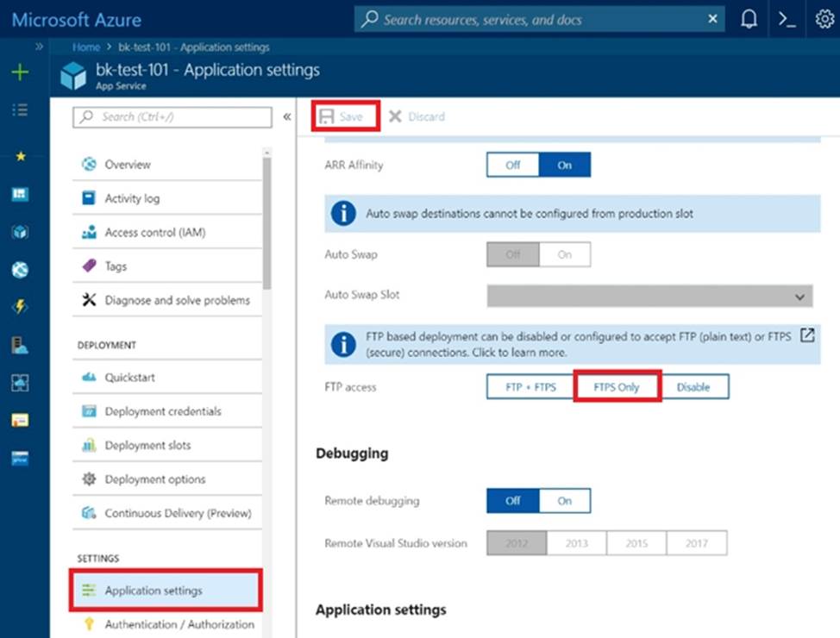Open Deployment options menu item

[x=167, y=478]
